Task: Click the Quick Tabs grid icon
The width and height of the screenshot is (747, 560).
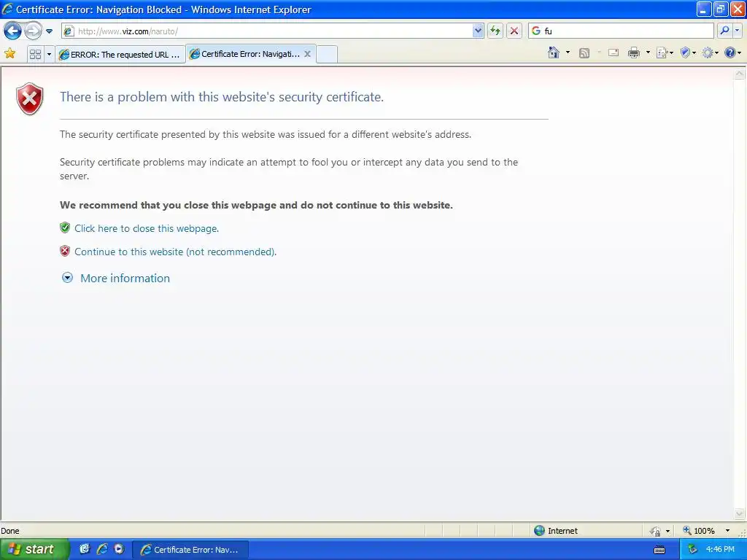Action: click(35, 54)
